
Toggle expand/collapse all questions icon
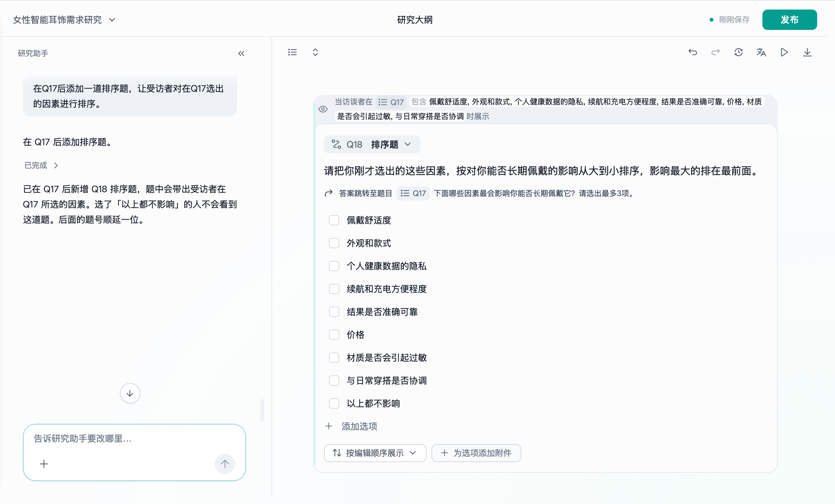[x=315, y=52]
